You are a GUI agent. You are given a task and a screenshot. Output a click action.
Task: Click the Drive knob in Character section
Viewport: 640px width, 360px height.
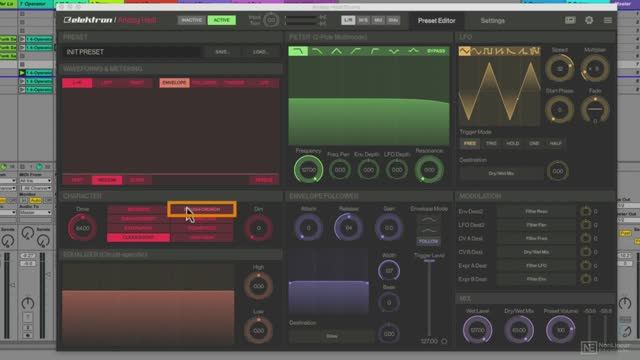click(x=82, y=228)
